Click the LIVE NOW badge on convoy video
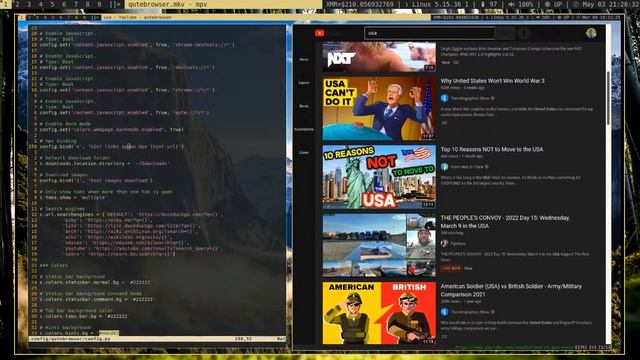Screen dimensions: 640x360 [x=451, y=268]
